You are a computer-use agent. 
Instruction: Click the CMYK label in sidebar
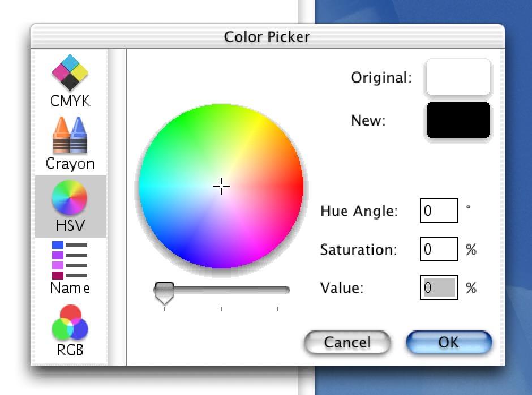point(70,101)
